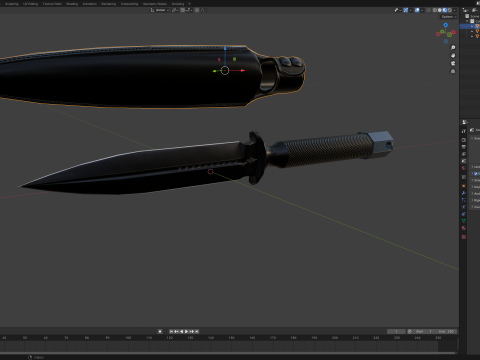Open the Modifiers wrench properties tab
Viewport: 480px width, 360px height.
click(x=464, y=193)
